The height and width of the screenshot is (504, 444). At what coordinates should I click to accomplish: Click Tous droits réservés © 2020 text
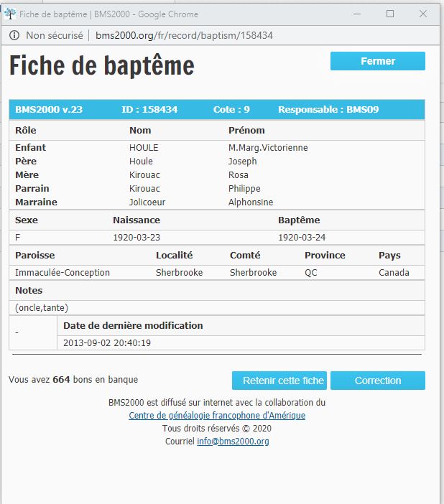[x=217, y=429]
